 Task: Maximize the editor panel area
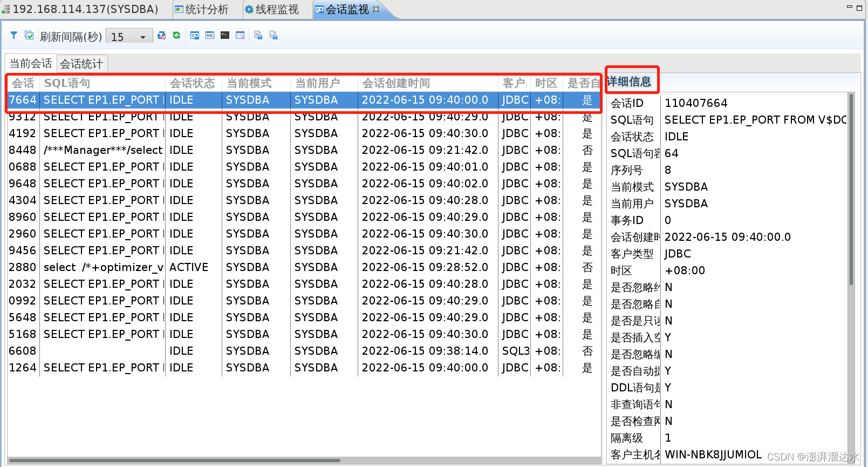[859, 8]
